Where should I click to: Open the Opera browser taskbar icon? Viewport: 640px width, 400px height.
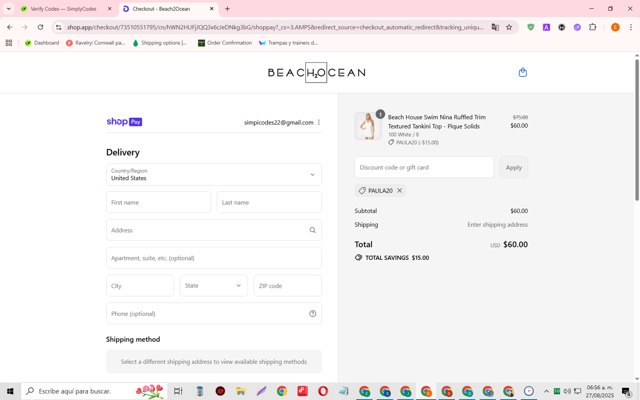click(323, 391)
